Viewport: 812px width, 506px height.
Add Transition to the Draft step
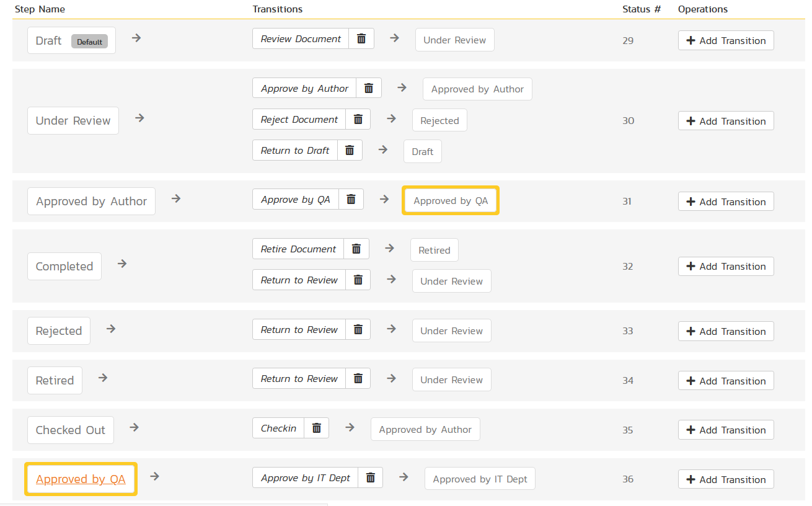(726, 40)
